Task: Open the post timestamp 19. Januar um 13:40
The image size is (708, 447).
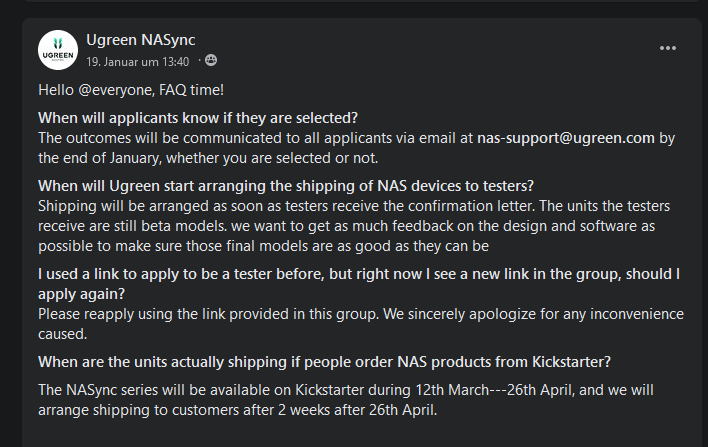Action: click(137, 61)
